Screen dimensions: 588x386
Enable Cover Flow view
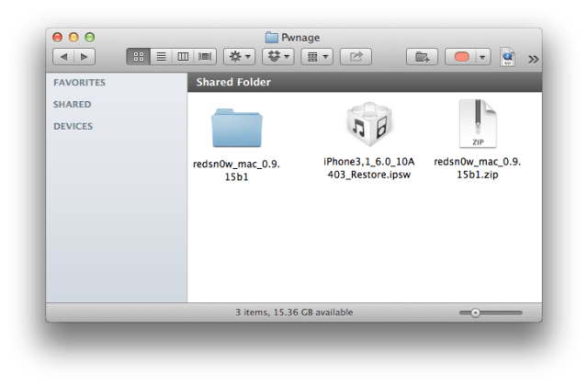click(204, 57)
